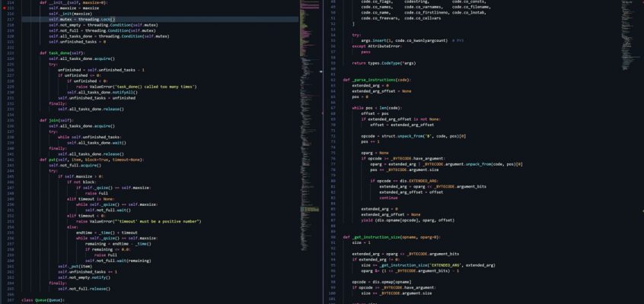Click 'while self.unfinished_tasks:' line
Image resolution: width=644 pixels, height=304 pixels.
point(90,137)
